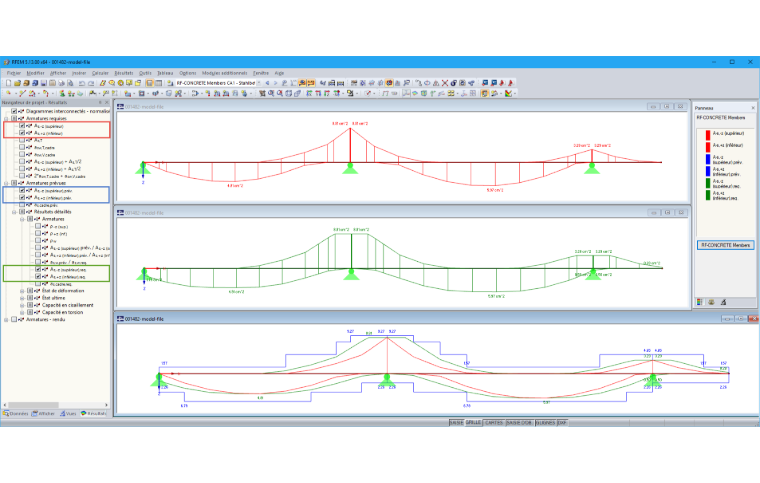Click the filter icon in Panneau footer

point(723,302)
